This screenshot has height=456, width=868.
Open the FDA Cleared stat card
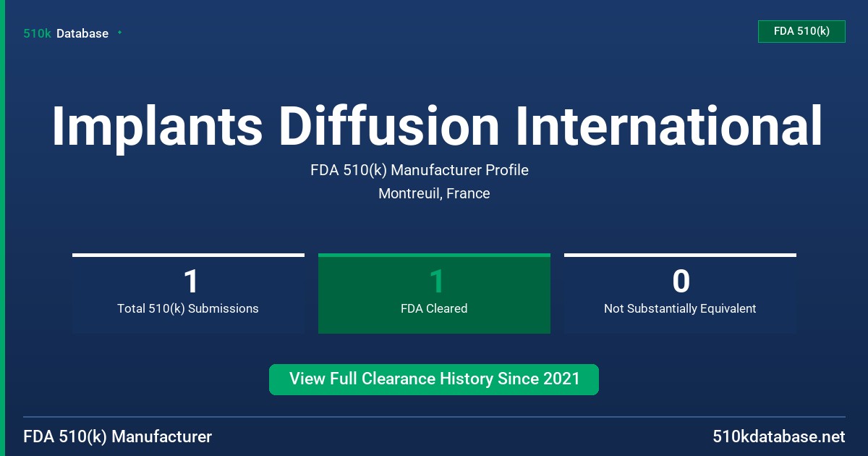tap(434, 294)
